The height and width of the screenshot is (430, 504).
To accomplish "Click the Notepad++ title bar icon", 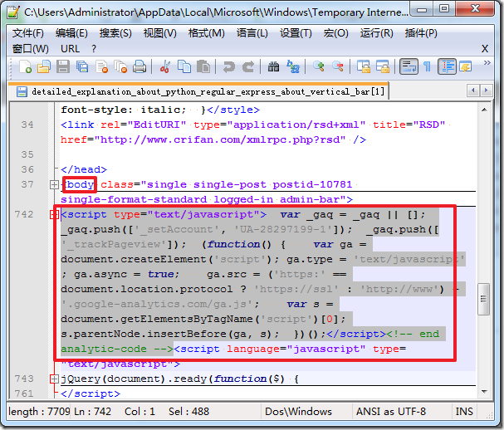I will click(x=13, y=12).
